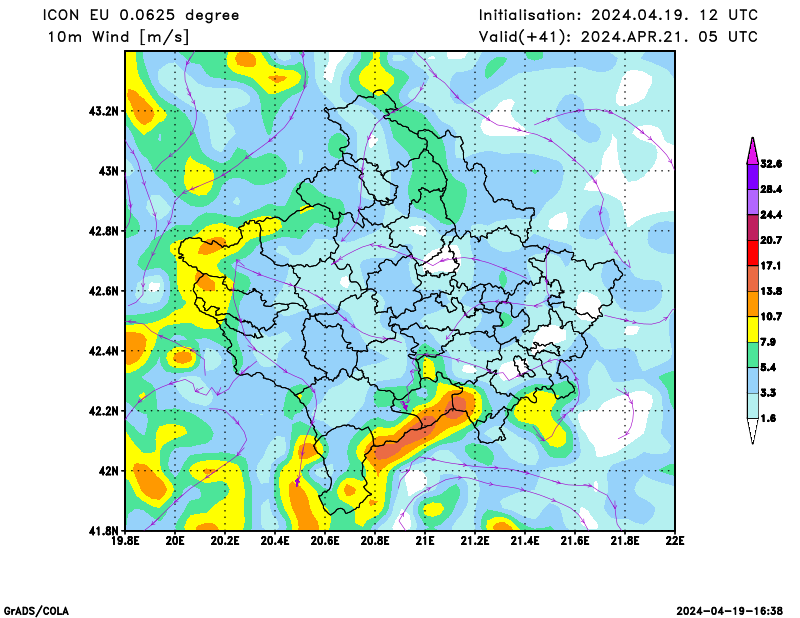Click the 41.8N latitude label
Image resolution: width=800 pixels, height=618 pixels.
104,531
